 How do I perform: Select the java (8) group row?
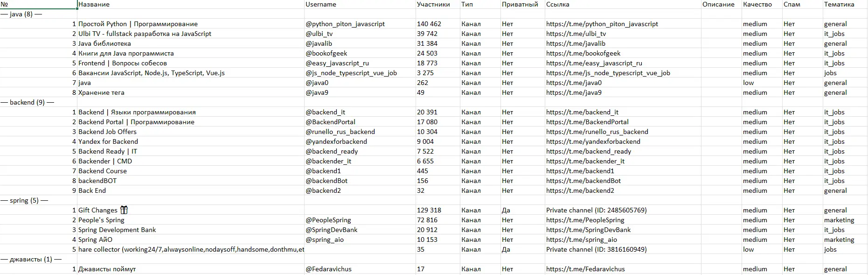point(21,14)
